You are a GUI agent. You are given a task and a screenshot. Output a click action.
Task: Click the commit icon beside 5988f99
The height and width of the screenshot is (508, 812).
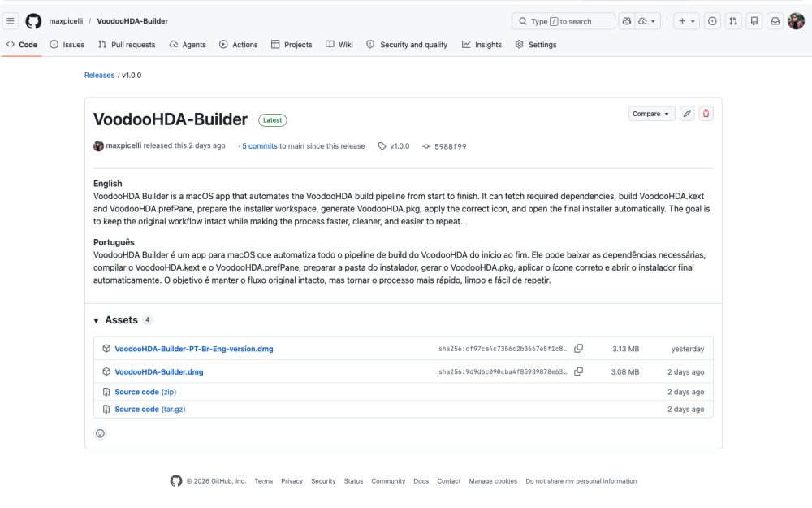click(x=426, y=146)
